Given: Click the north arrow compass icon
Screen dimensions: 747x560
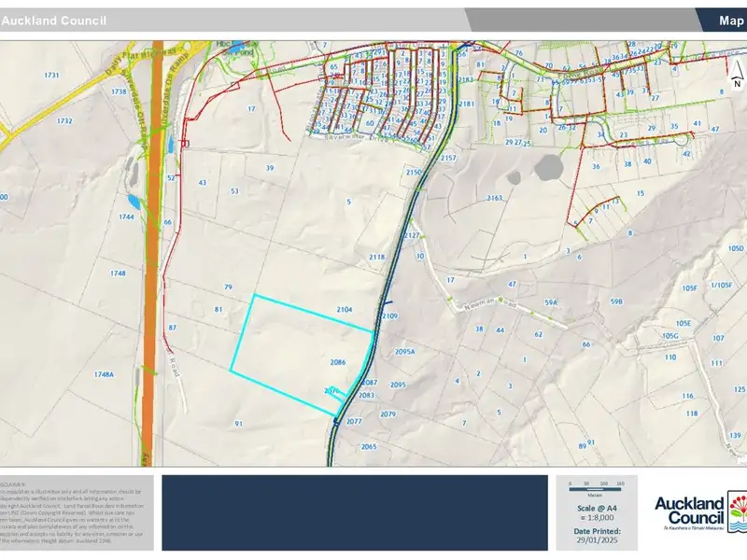Looking at the screenshot, I should click(x=737, y=77).
